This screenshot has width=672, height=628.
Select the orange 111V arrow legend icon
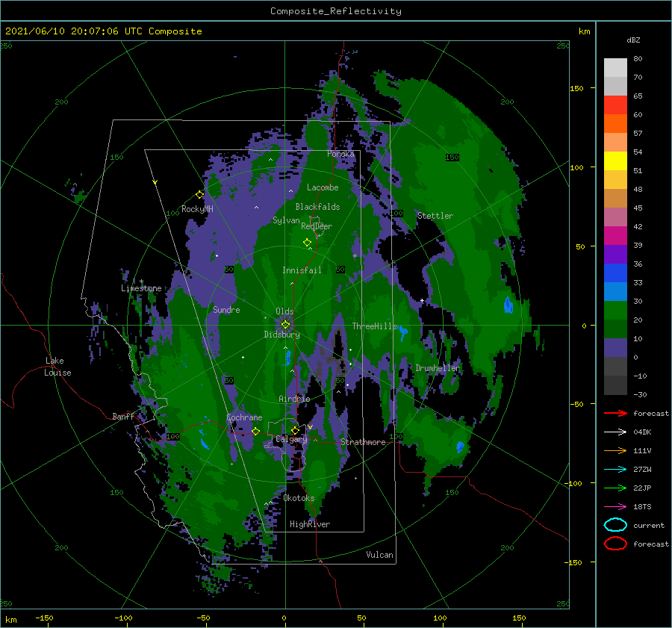[x=615, y=450]
